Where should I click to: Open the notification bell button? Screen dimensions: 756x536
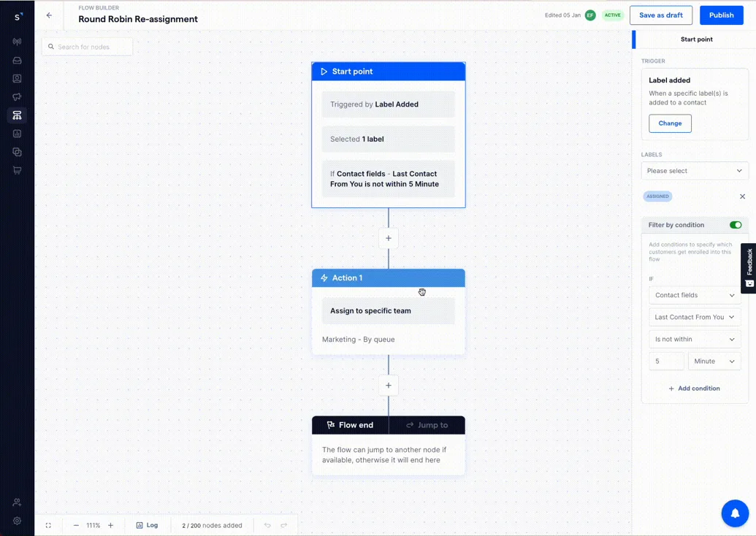click(x=735, y=513)
